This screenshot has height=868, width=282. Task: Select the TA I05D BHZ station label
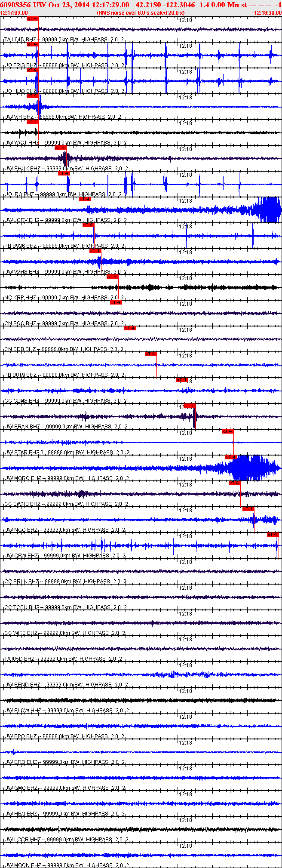tap(19, 659)
